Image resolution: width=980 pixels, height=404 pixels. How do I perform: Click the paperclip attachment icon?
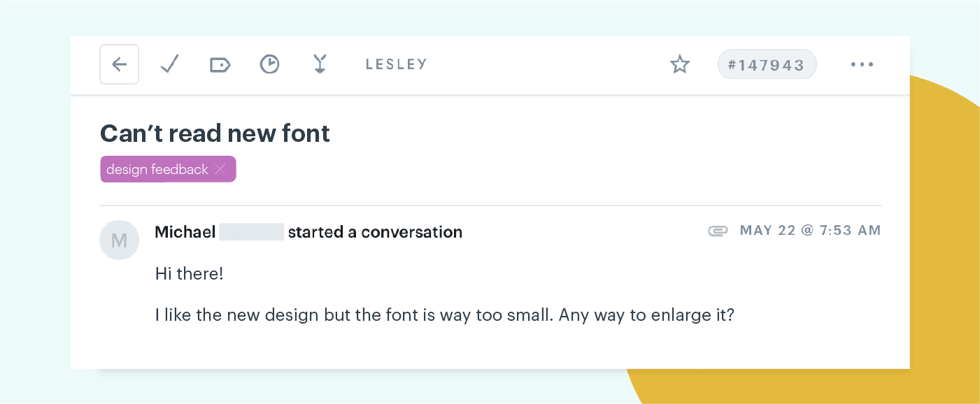(718, 230)
